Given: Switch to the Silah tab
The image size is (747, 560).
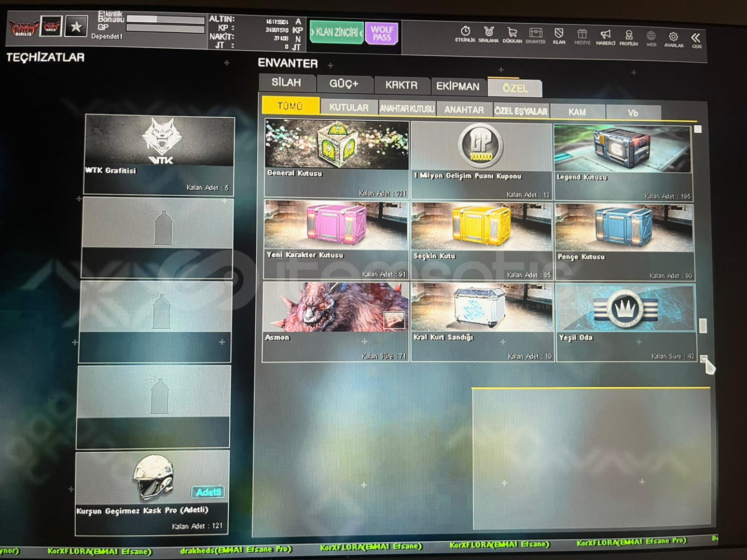Looking at the screenshot, I should tap(286, 82).
